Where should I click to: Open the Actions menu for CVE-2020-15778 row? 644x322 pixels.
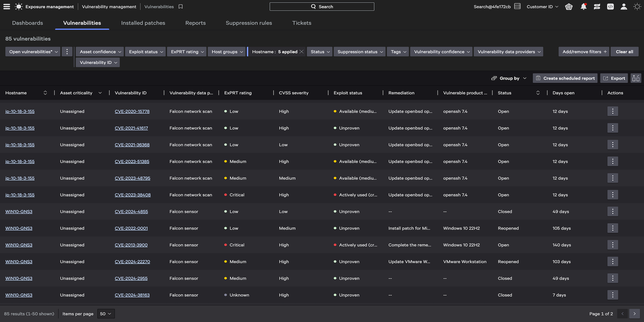(612, 111)
